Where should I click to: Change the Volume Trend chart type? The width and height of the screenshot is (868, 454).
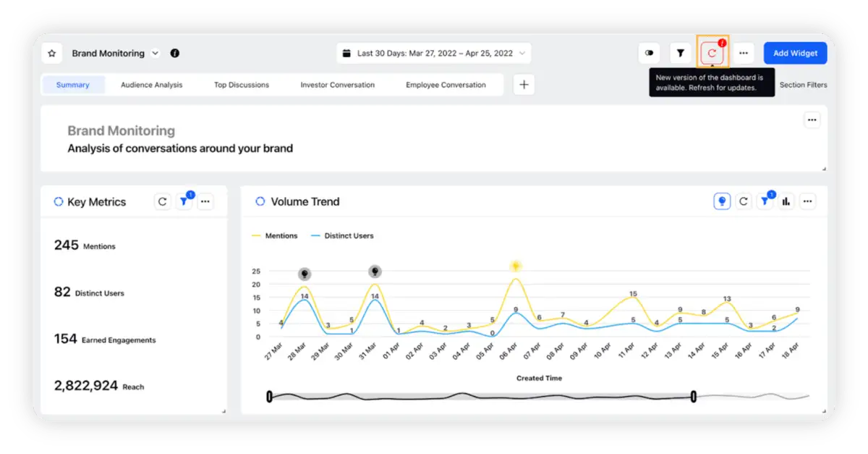coord(786,201)
